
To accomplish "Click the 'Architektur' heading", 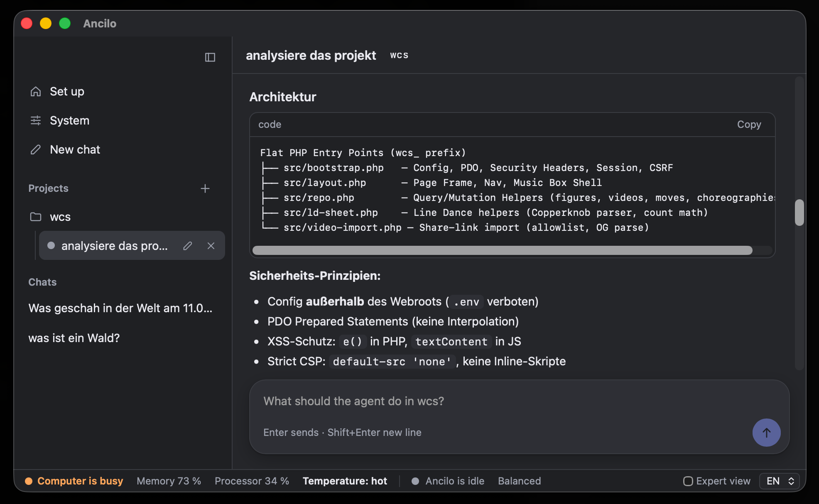I will [282, 97].
